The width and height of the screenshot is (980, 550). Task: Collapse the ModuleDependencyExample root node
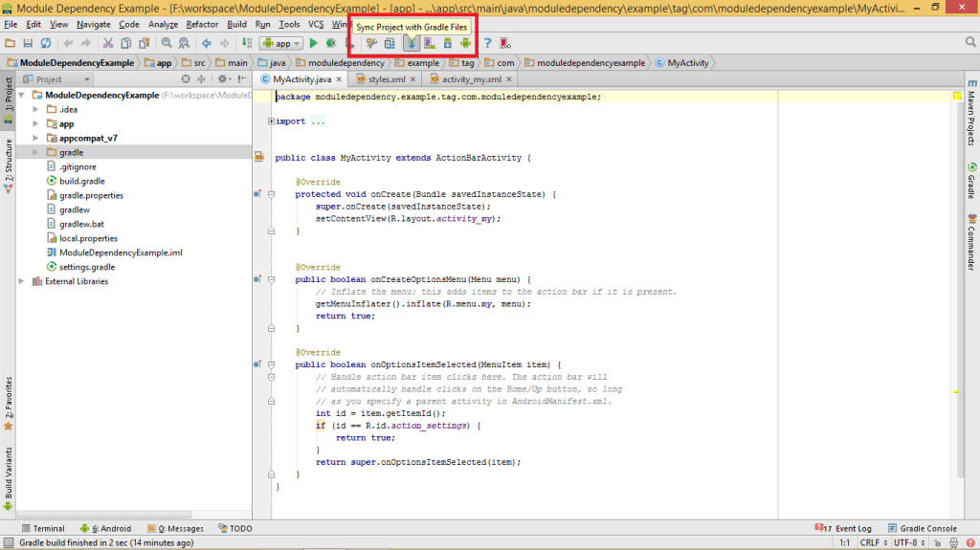pyautogui.click(x=22, y=95)
